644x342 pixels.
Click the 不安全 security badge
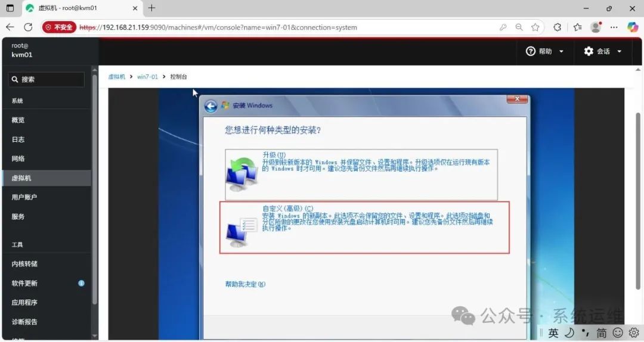(x=59, y=27)
